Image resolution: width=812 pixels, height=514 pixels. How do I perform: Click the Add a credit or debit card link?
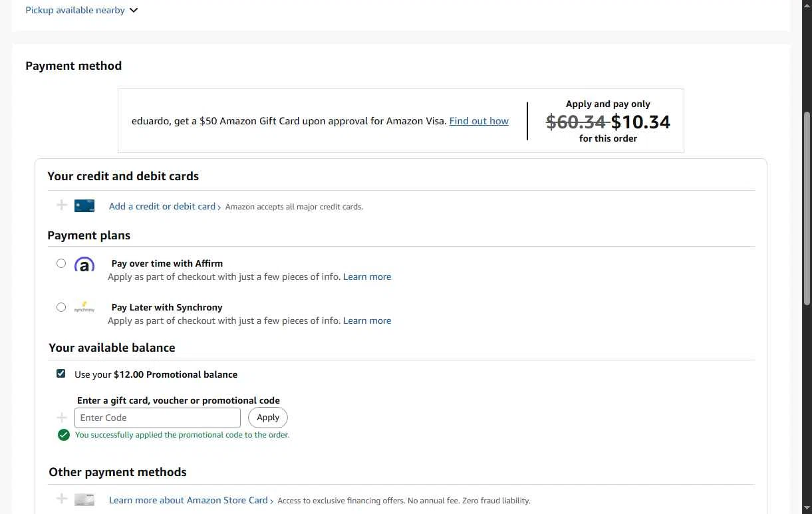pos(162,206)
